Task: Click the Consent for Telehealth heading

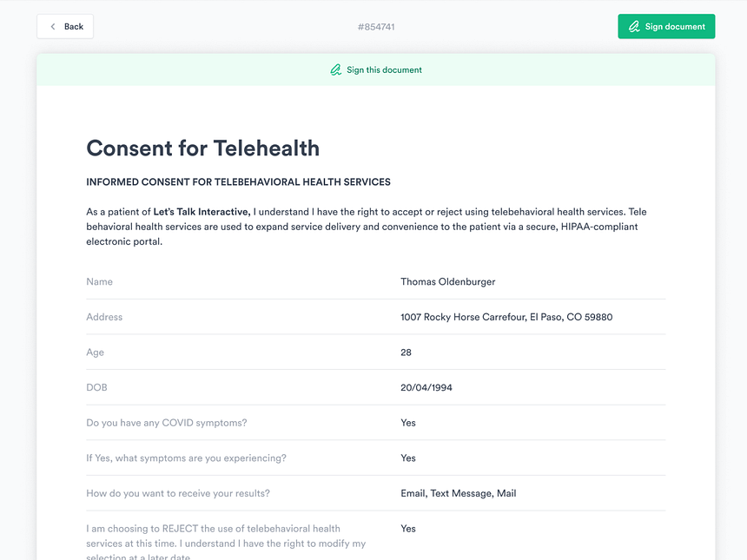Action: click(x=202, y=148)
